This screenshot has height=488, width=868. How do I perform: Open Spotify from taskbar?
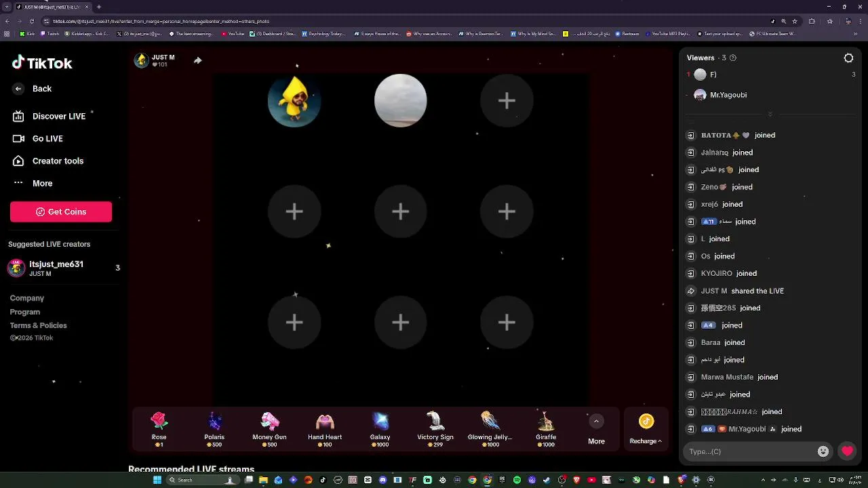(517, 480)
